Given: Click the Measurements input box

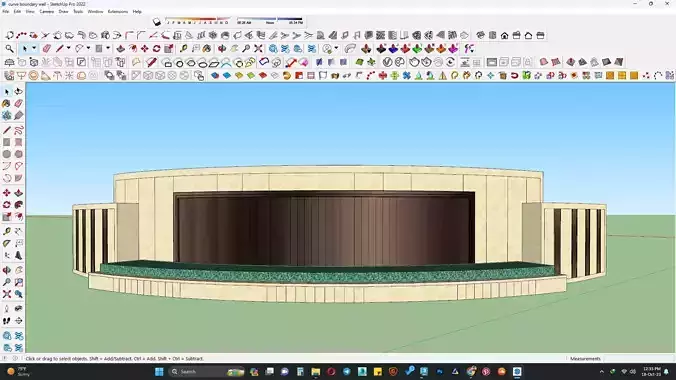Looking at the screenshot, I should [638, 358].
